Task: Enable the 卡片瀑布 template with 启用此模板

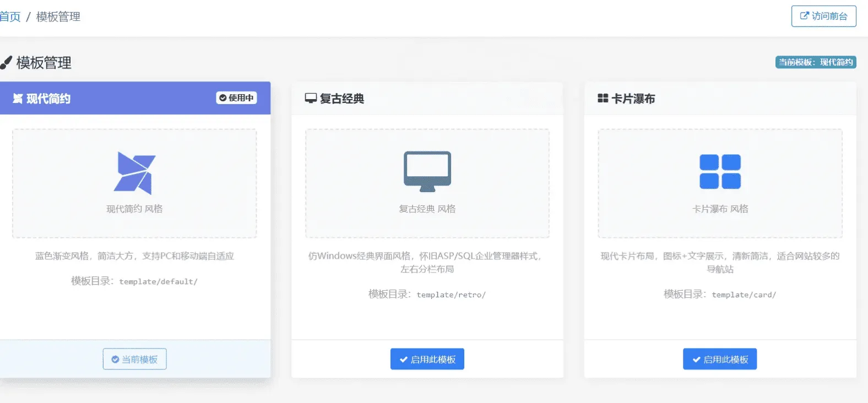Action: [720, 359]
